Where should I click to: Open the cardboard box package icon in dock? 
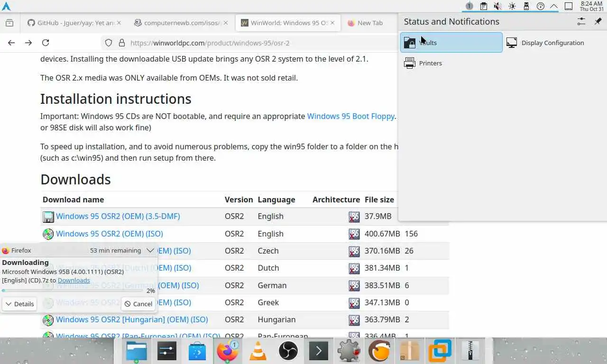[410, 351]
